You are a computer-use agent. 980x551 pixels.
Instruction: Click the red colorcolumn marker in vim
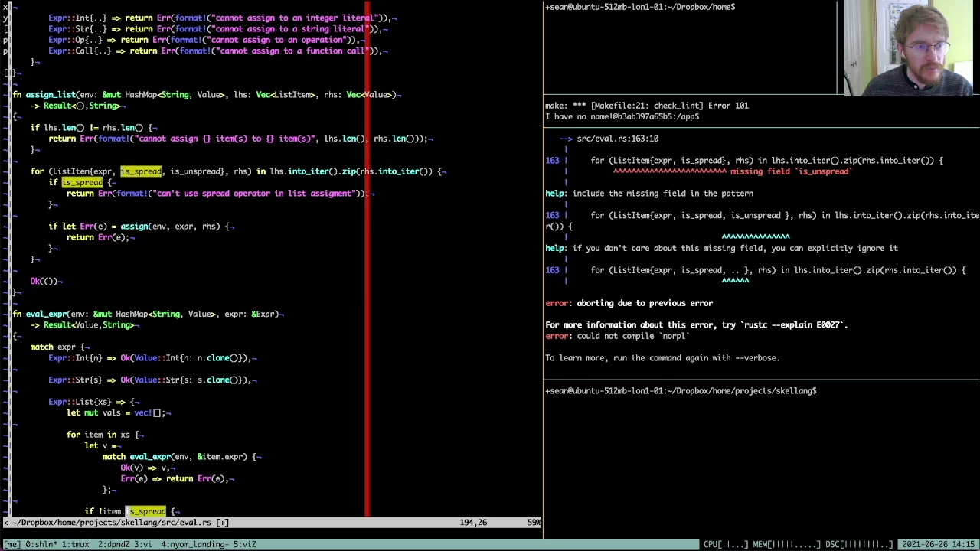pos(367,259)
